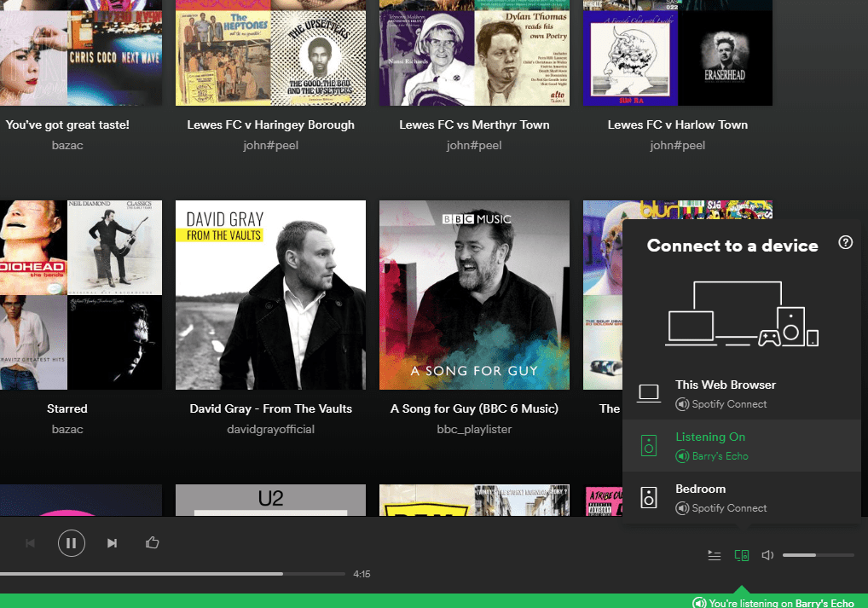Open You've got great taste cover

pyautogui.click(x=81, y=53)
